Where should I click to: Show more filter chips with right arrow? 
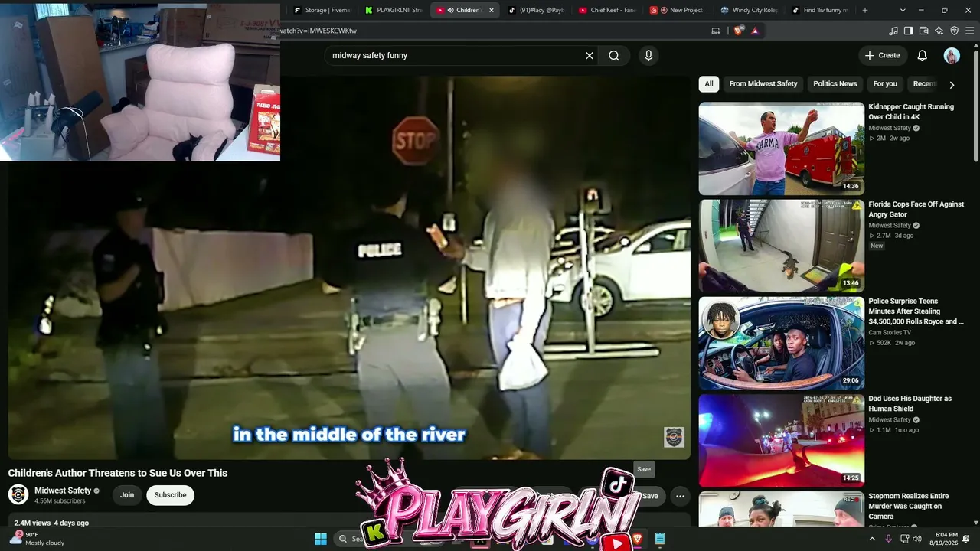point(952,85)
